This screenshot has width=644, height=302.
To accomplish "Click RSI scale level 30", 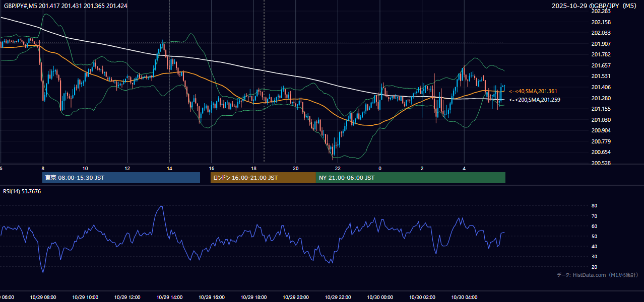I will (594, 257).
